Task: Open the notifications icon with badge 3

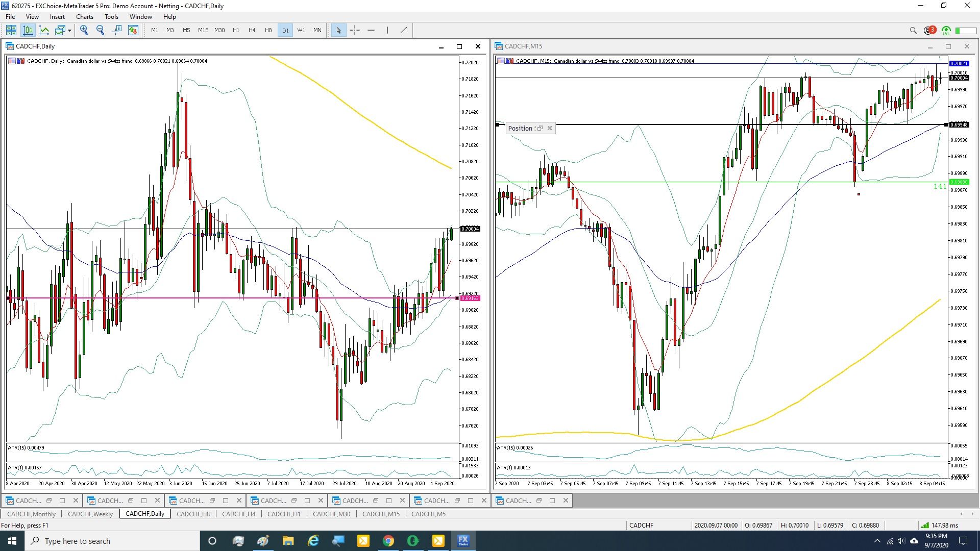Action: pos(929,30)
